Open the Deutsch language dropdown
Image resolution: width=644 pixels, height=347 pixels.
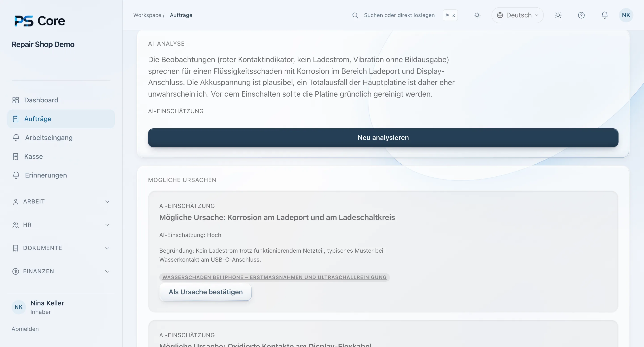[517, 15]
